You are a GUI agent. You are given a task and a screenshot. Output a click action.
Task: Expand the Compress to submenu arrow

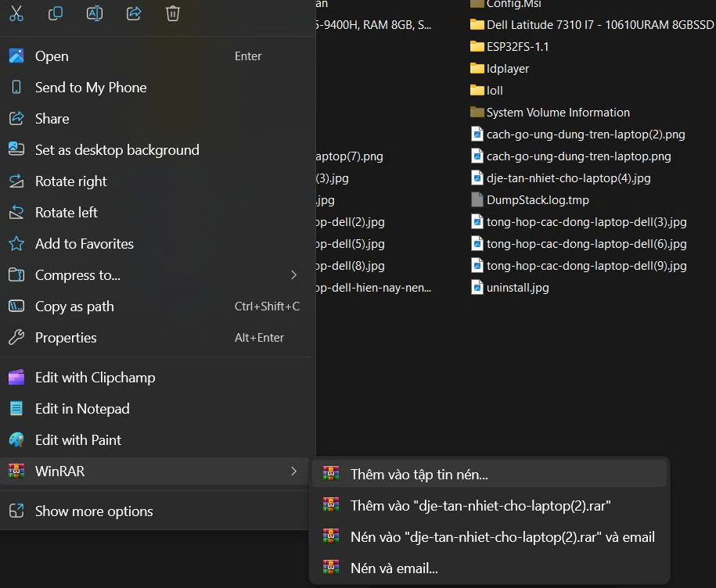(x=294, y=275)
